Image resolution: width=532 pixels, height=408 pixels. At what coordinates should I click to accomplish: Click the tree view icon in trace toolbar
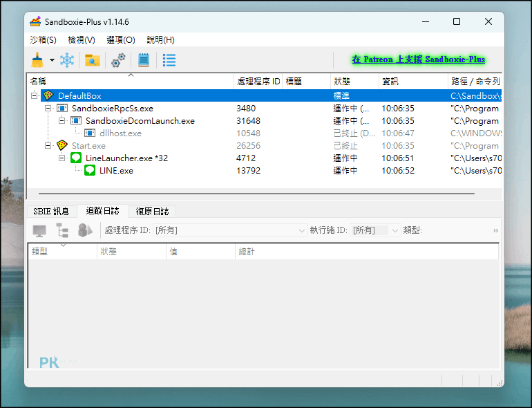point(62,230)
